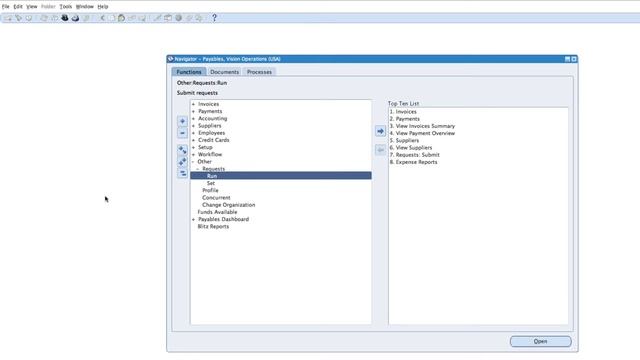Click the Next Step toolbar icon
The width and height of the screenshot is (640, 360).
pyautogui.click(x=54, y=18)
